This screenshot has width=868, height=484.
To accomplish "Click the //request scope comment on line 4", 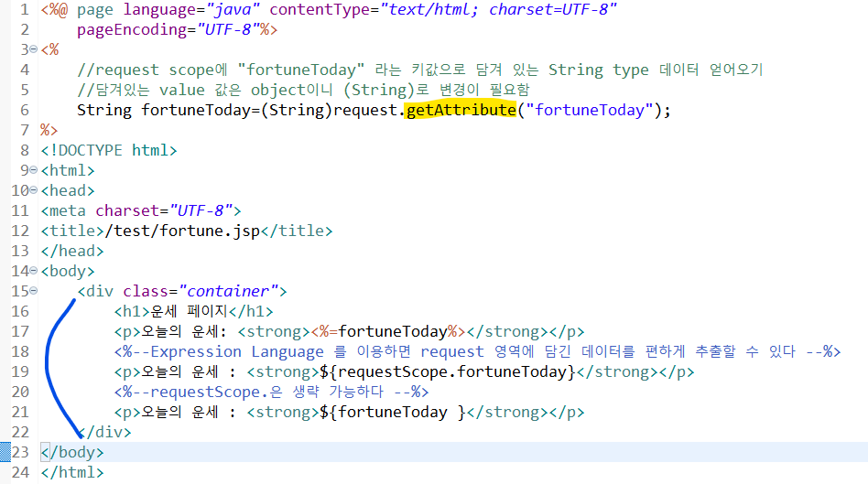I will [420, 70].
